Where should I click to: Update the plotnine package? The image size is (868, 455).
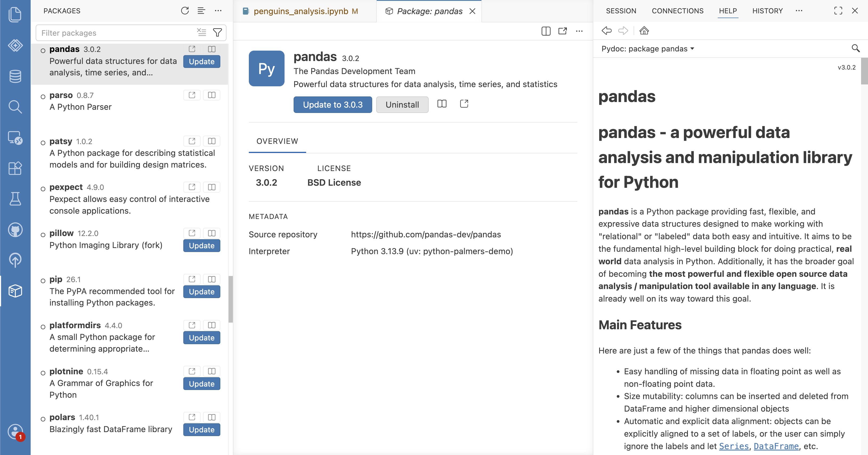[201, 384]
